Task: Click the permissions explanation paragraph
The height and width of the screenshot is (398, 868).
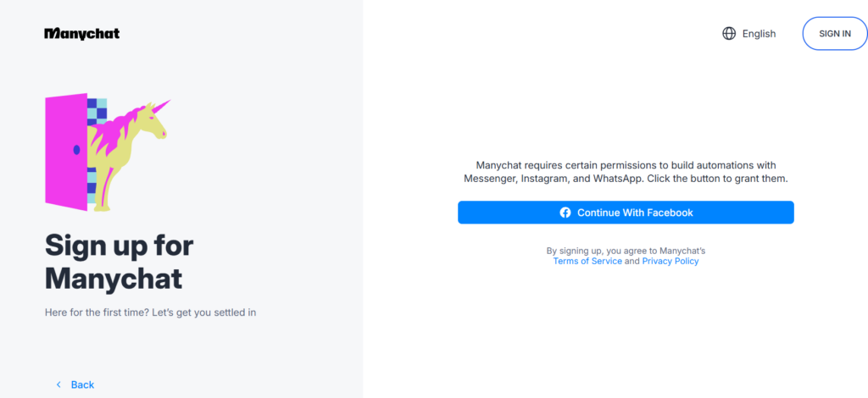Action: click(626, 172)
